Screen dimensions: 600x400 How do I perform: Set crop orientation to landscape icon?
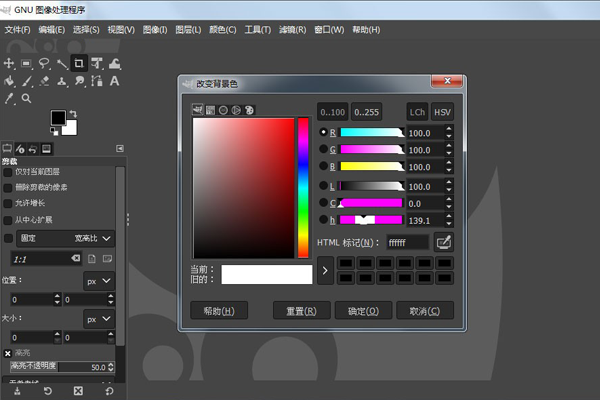point(107,259)
